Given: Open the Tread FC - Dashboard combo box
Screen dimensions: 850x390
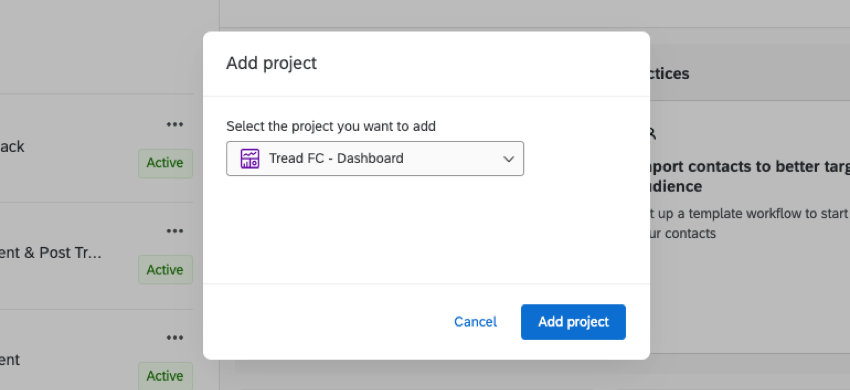Looking at the screenshot, I should (375, 158).
